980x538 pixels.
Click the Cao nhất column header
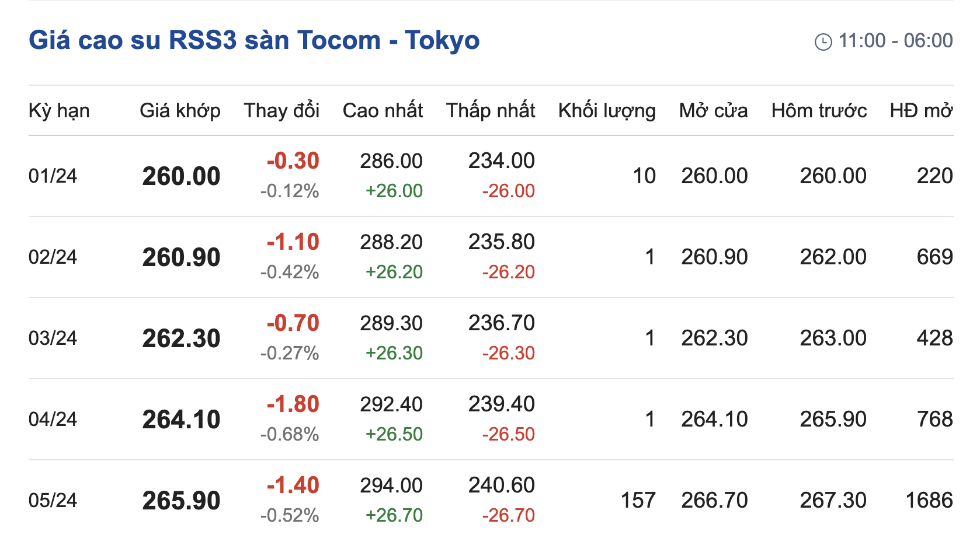383,110
